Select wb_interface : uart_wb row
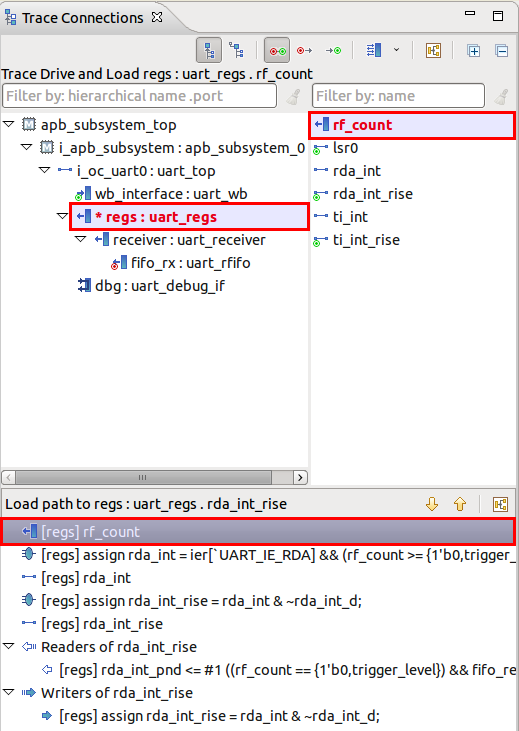Image resolution: width=519 pixels, height=731 pixels. (171, 194)
